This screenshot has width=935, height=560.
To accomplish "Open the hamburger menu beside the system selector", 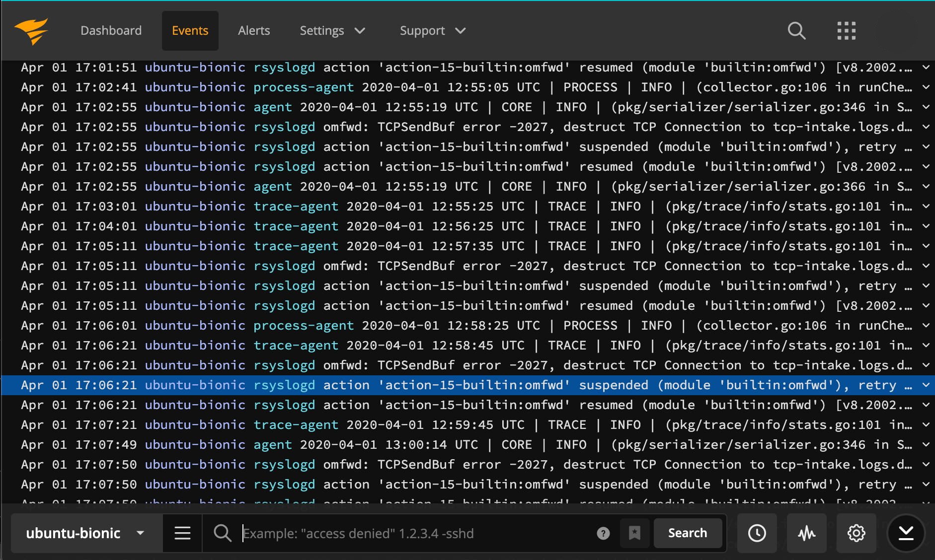I will pos(182,533).
